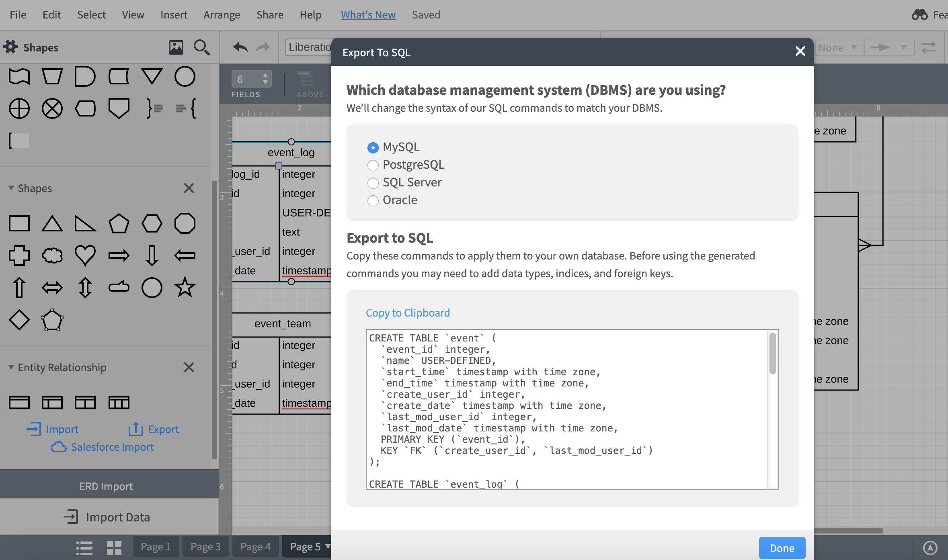
Task: Switch to the Page 3 tab
Action: pos(205,546)
